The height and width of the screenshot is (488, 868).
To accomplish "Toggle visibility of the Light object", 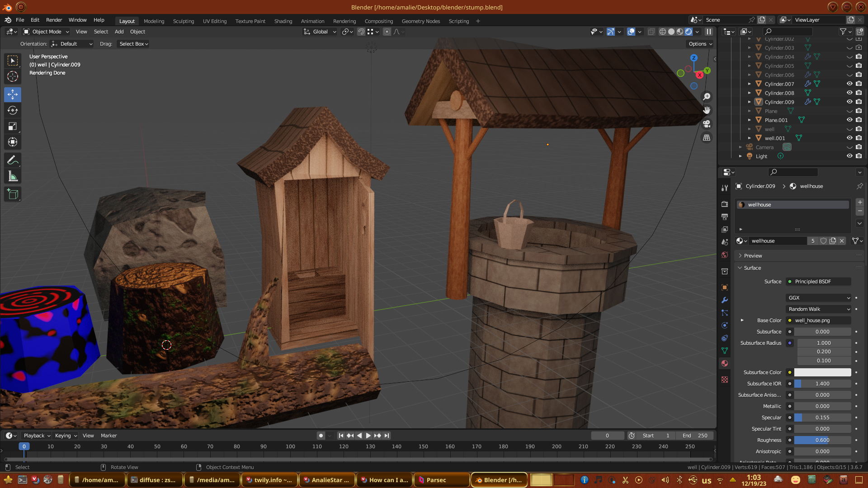I will click(x=849, y=156).
